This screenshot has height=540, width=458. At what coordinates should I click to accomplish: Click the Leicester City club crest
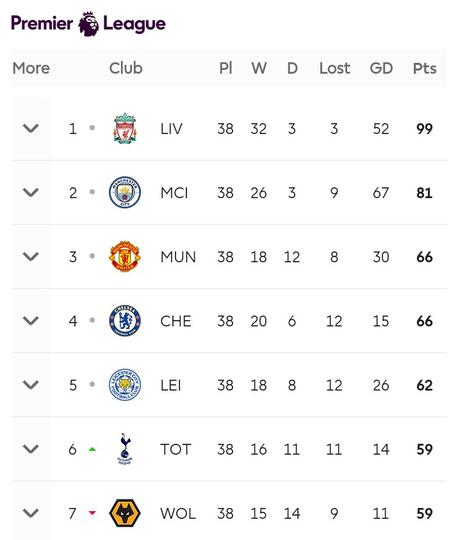(125, 385)
